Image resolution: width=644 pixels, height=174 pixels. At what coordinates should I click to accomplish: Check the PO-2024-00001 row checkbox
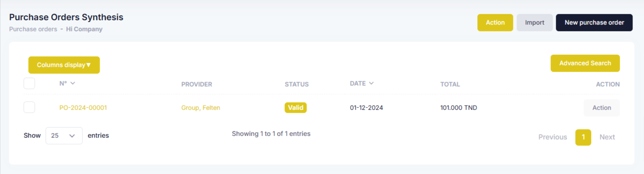29,107
